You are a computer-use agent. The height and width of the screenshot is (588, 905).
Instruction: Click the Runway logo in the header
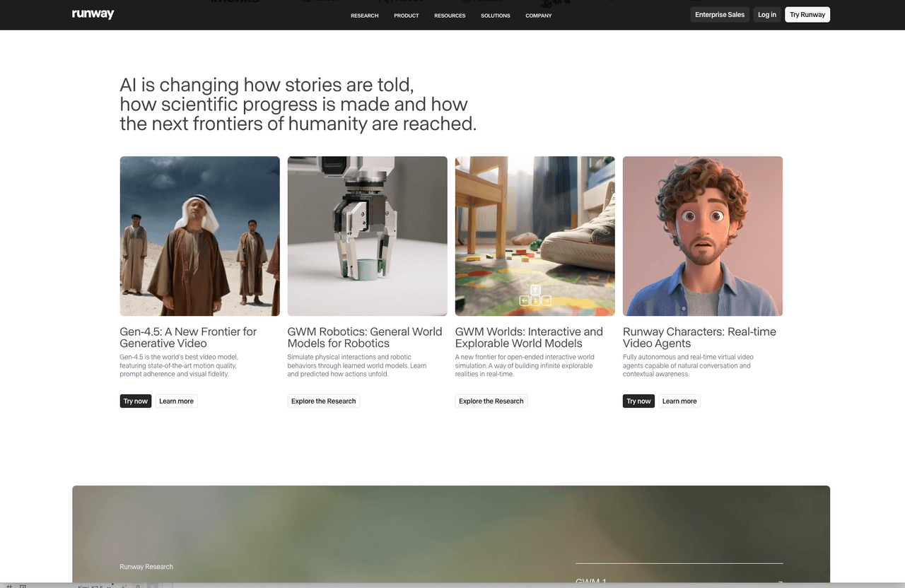93,14
